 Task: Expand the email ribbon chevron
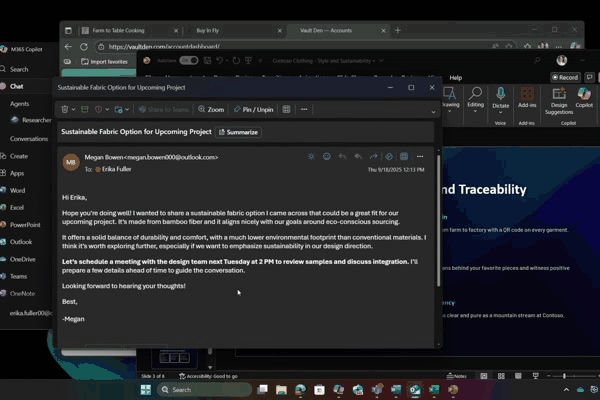[433, 112]
